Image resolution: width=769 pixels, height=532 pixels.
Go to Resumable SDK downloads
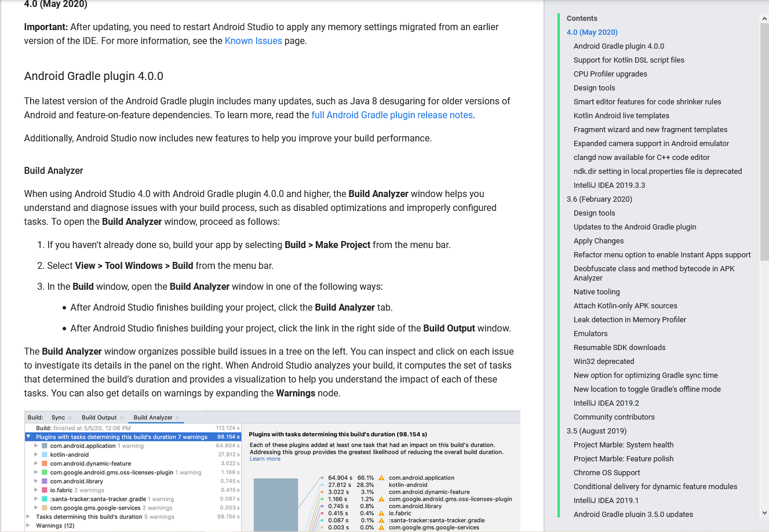(619, 348)
